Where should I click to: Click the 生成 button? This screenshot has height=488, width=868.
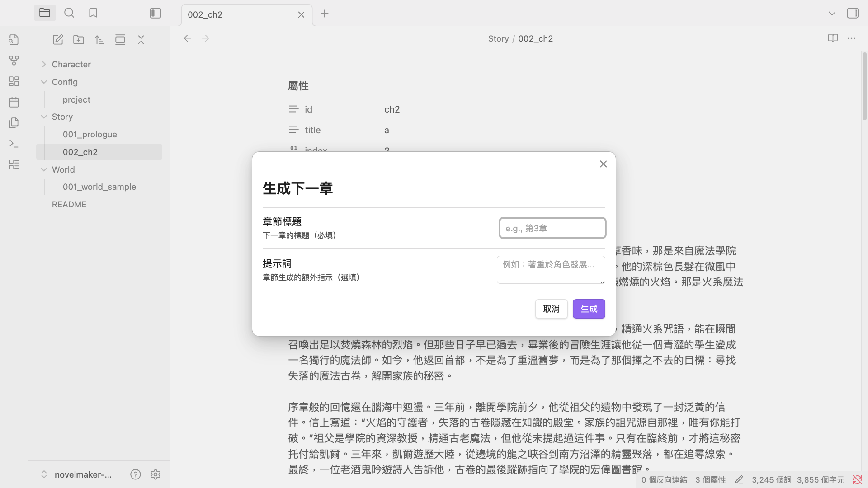click(589, 309)
